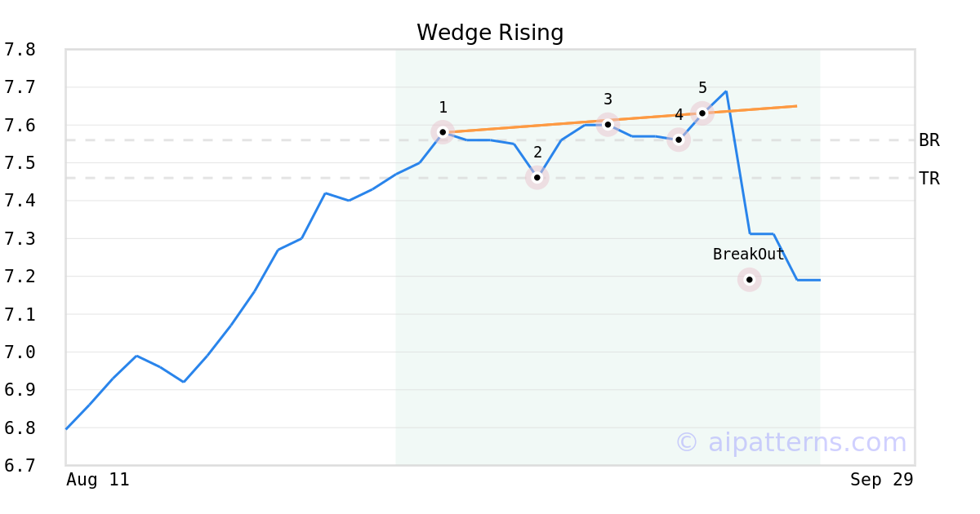Click pivot point marker 1

coord(443,131)
